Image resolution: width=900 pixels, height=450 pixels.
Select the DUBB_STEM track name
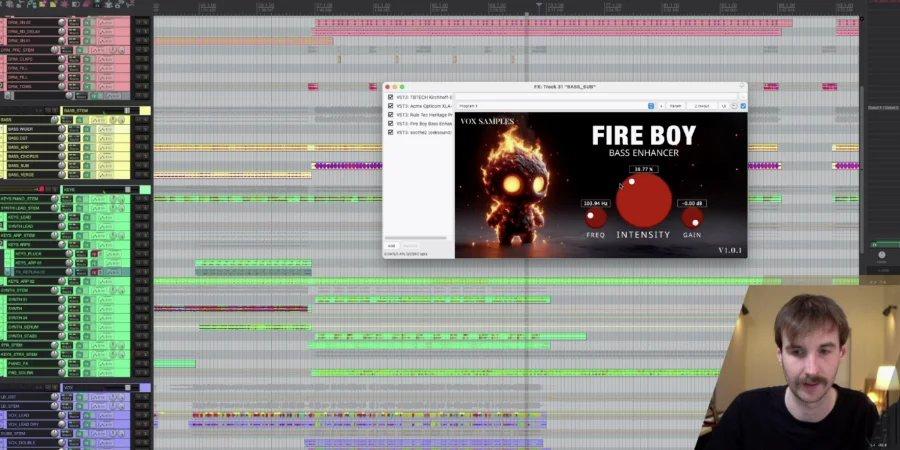click(13, 433)
